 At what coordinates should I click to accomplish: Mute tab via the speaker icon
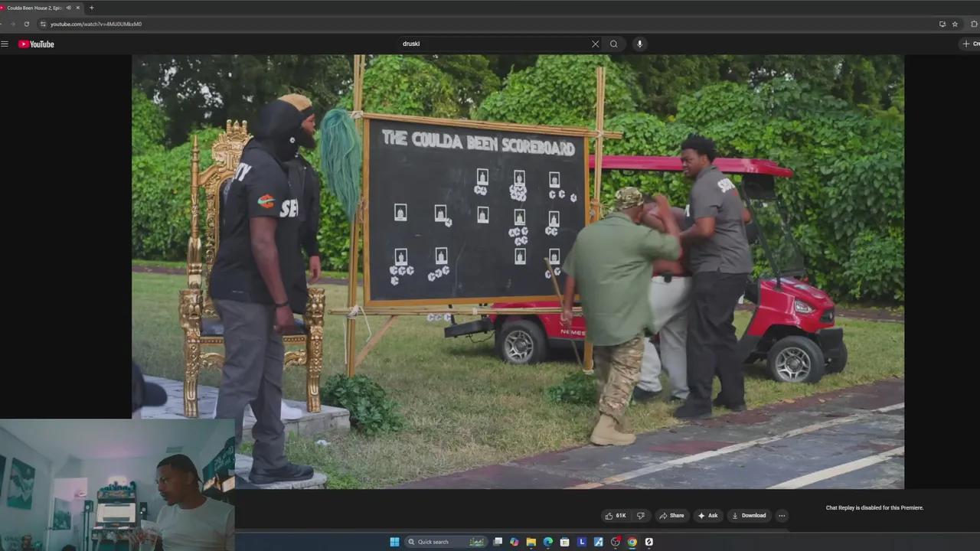pyautogui.click(x=68, y=8)
